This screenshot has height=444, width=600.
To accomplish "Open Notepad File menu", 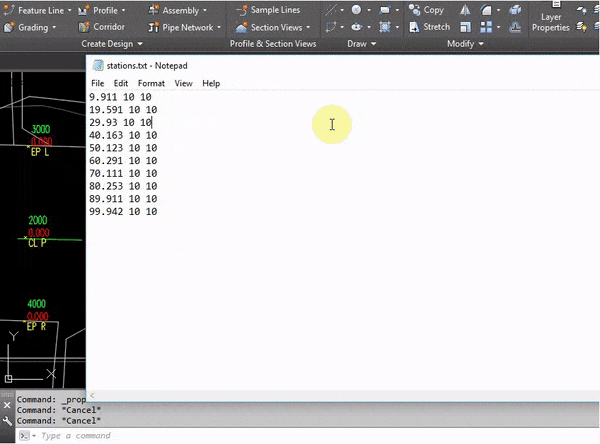I will (x=98, y=83).
